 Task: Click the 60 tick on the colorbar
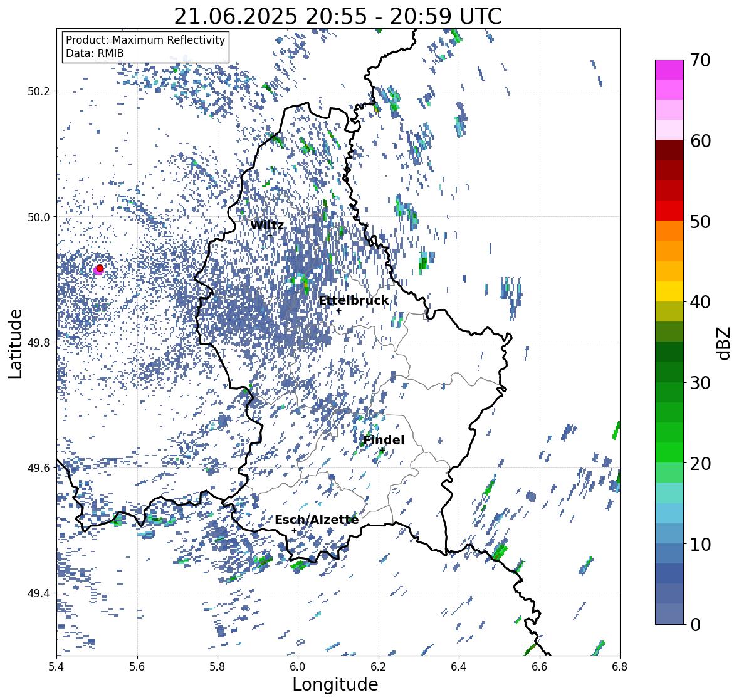pyautogui.click(x=700, y=141)
